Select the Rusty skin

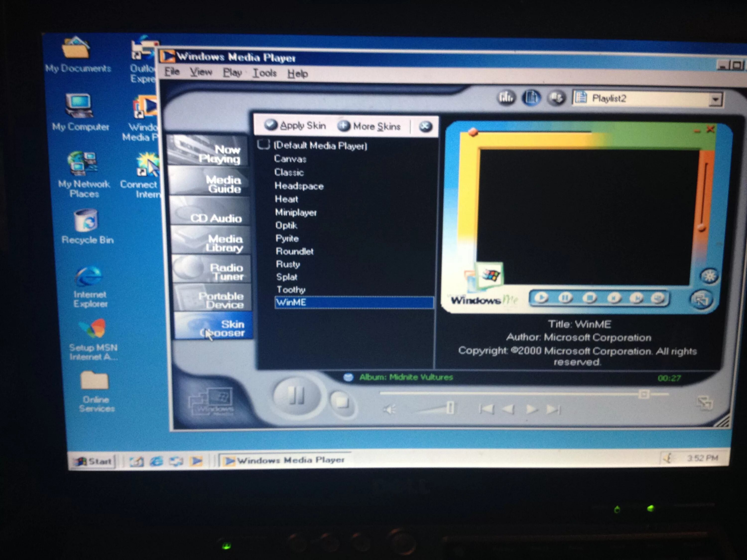pos(288,264)
